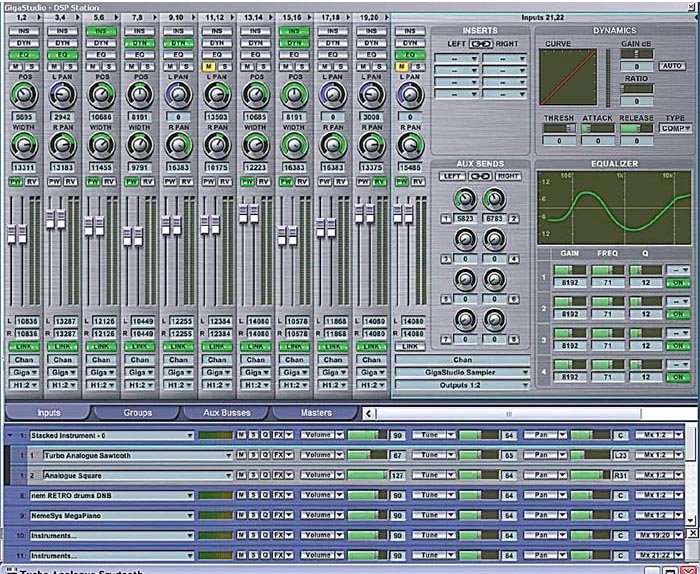
Task: Click the scroll left arrow beside Masters tab
Action: [368, 414]
